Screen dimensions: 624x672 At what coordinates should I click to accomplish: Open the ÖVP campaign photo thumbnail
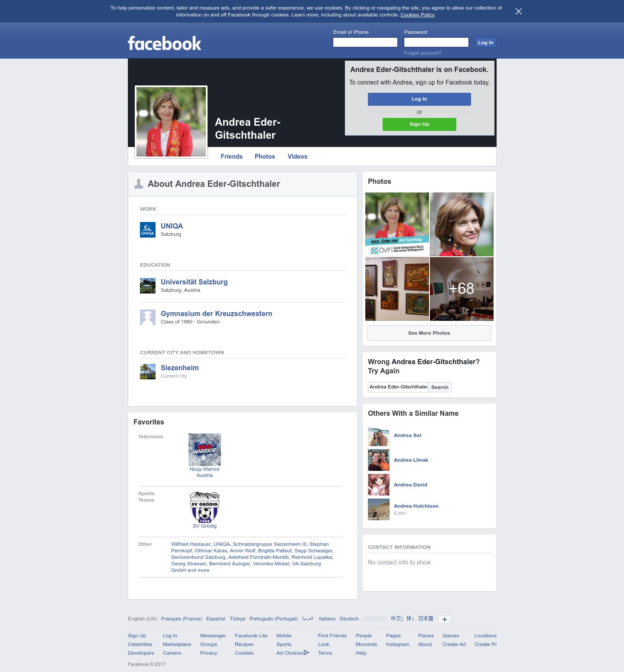coord(397,224)
